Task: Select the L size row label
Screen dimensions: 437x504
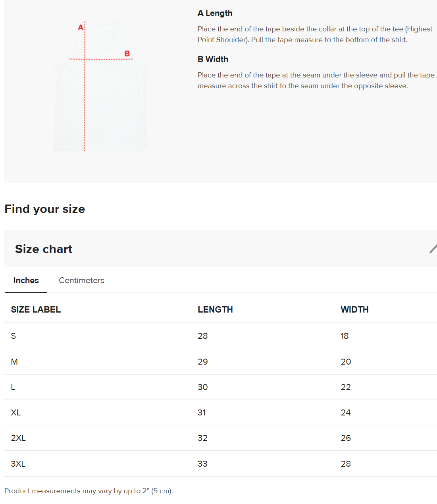Action: point(13,387)
